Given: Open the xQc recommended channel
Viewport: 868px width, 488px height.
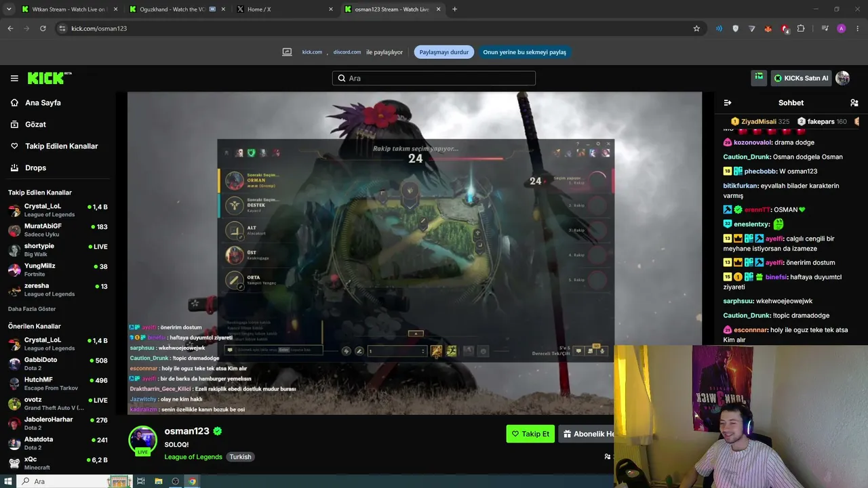Looking at the screenshot, I should [x=58, y=463].
